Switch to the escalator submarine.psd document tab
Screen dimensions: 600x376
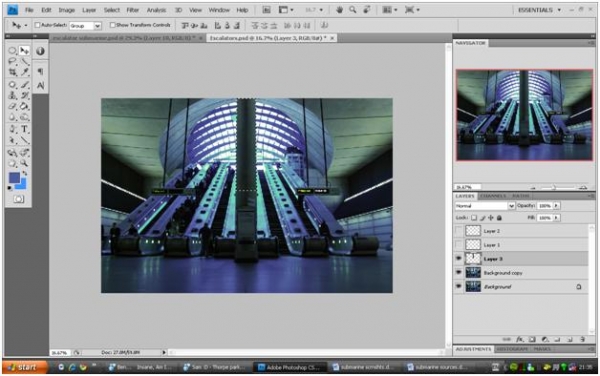coord(127,38)
